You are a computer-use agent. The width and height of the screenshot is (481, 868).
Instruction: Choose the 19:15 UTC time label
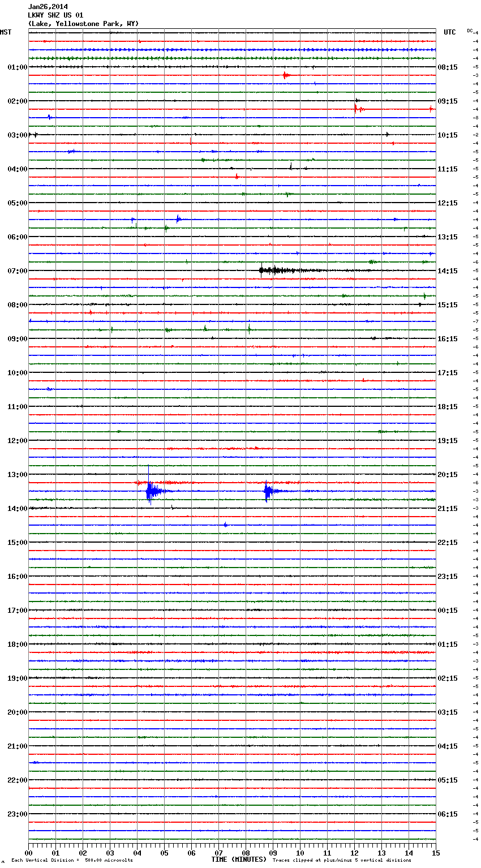pyautogui.click(x=448, y=441)
